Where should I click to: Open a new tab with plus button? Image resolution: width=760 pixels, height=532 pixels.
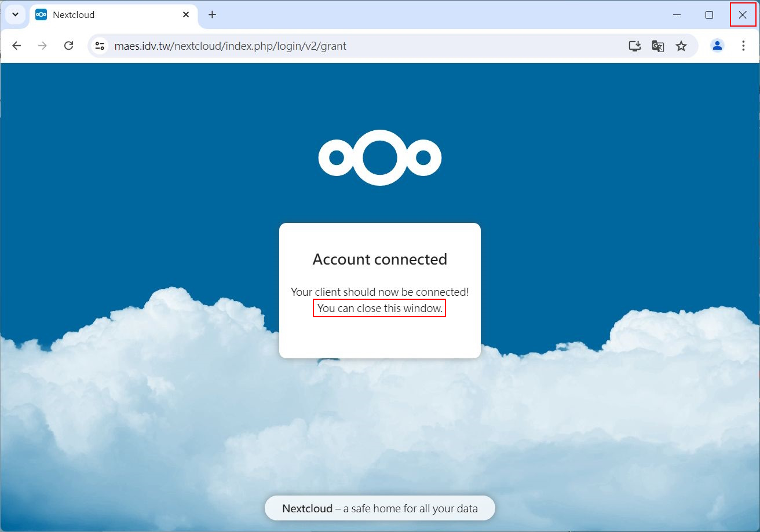pyautogui.click(x=212, y=14)
